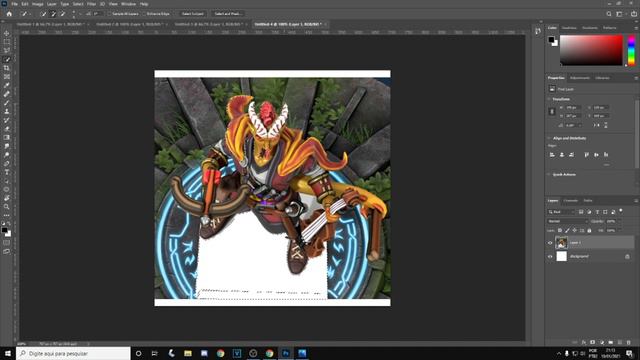Collapse the Transform section

549,99
